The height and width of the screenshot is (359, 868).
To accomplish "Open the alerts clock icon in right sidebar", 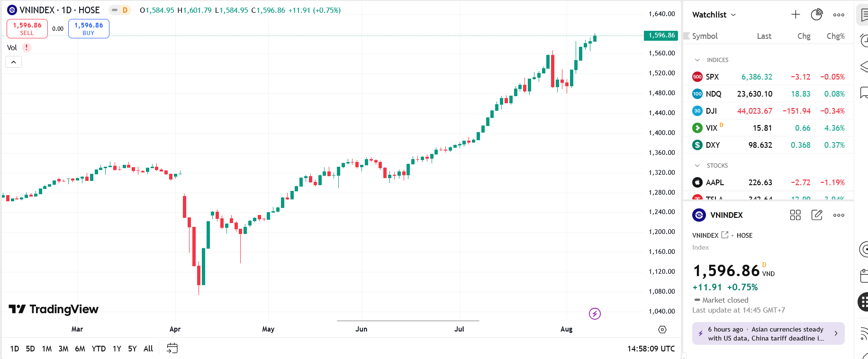I will [864, 41].
